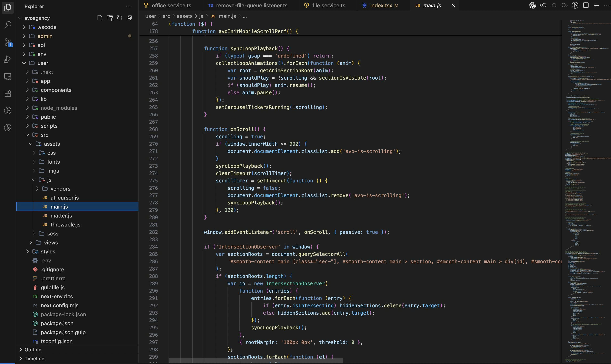611x364 pixels.
Task: Open the ChatGPT/Codex icon in the editor toolbar
Action: [532, 5]
